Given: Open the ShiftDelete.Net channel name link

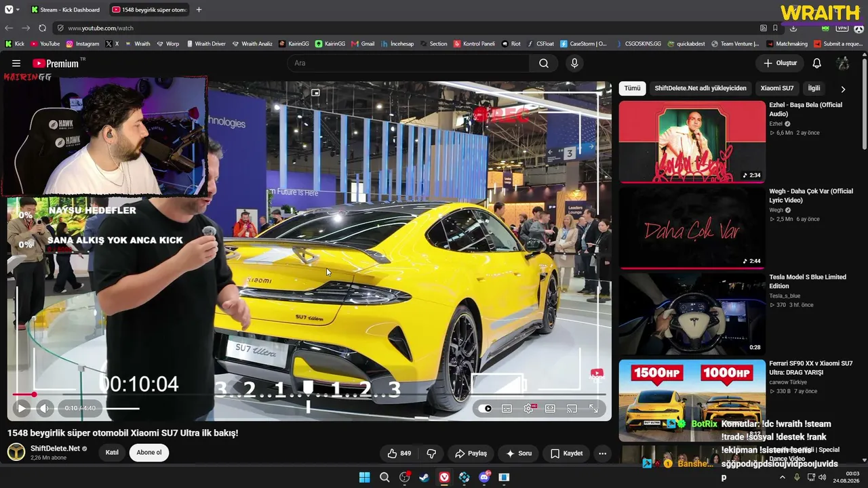Looking at the screenshot, I should pyautogui.click(x=55, y=449).
